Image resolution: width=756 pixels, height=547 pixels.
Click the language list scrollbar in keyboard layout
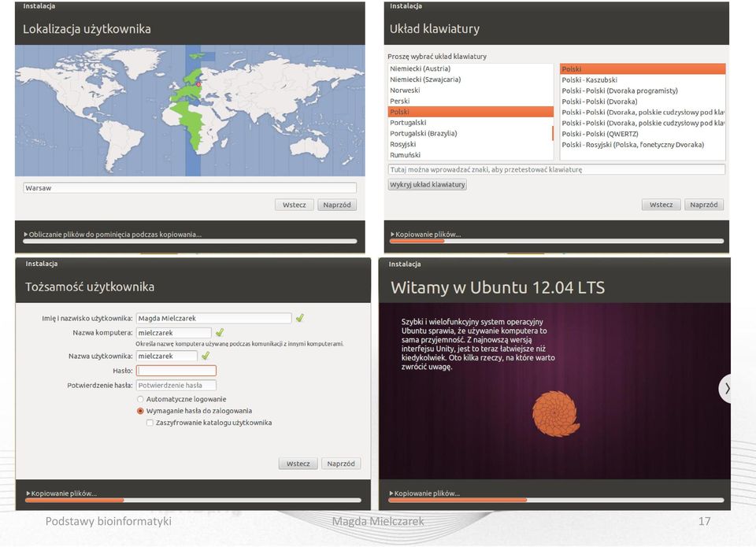tap(553, 133)
